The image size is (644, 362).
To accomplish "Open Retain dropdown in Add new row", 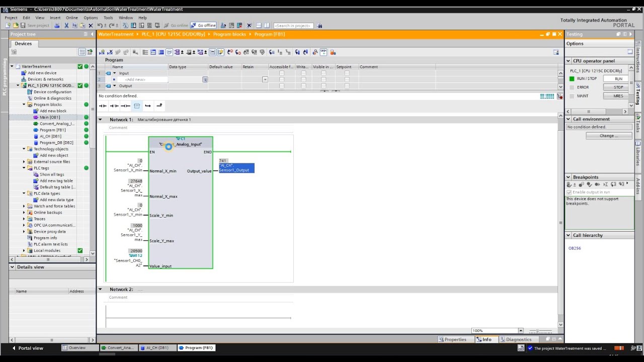I will (265, 79).
